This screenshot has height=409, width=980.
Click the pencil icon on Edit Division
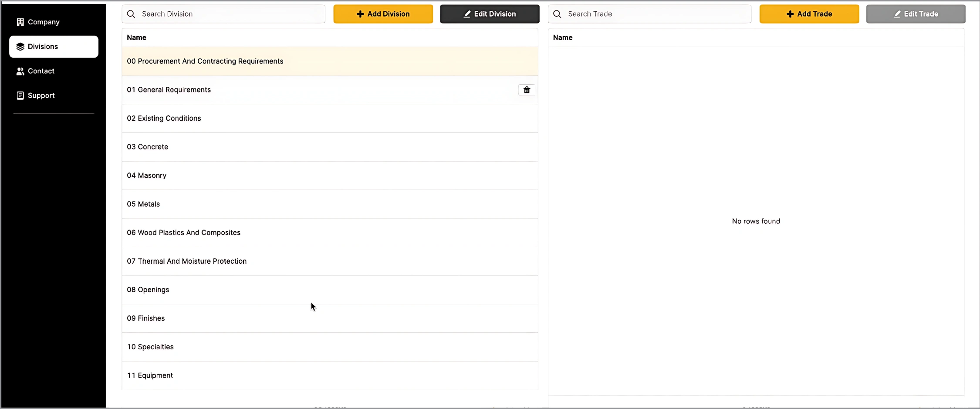467,14
